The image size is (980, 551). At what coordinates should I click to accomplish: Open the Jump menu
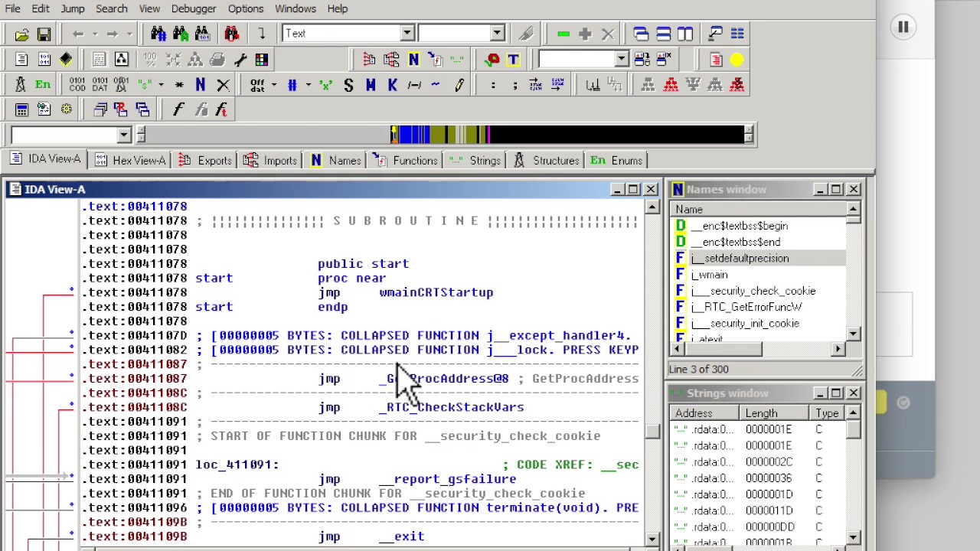pos(73,8)
